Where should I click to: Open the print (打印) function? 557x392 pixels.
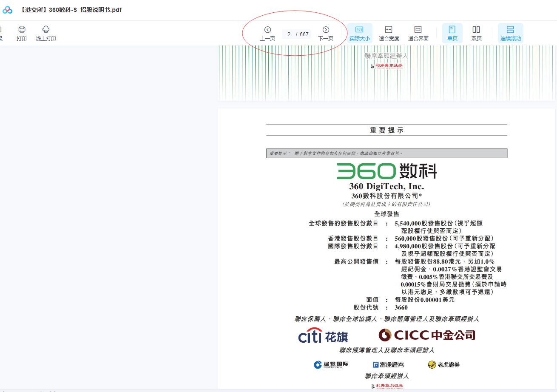[x=22, y=33]
